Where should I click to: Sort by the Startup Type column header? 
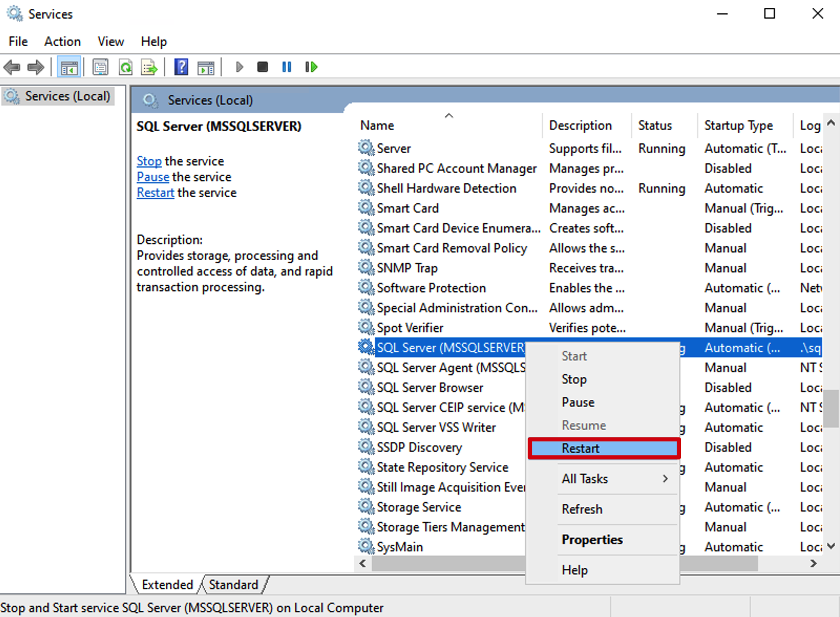coord(745,125)
